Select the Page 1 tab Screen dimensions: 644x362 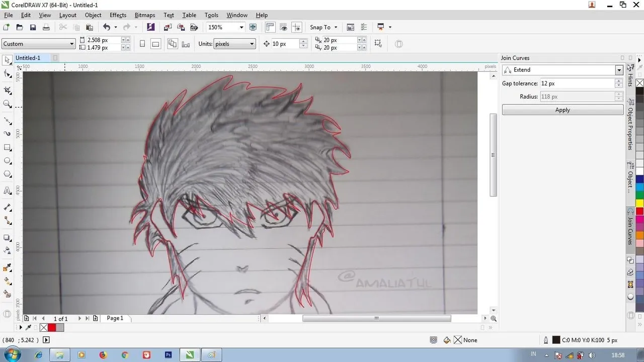[x=115, y=318]
